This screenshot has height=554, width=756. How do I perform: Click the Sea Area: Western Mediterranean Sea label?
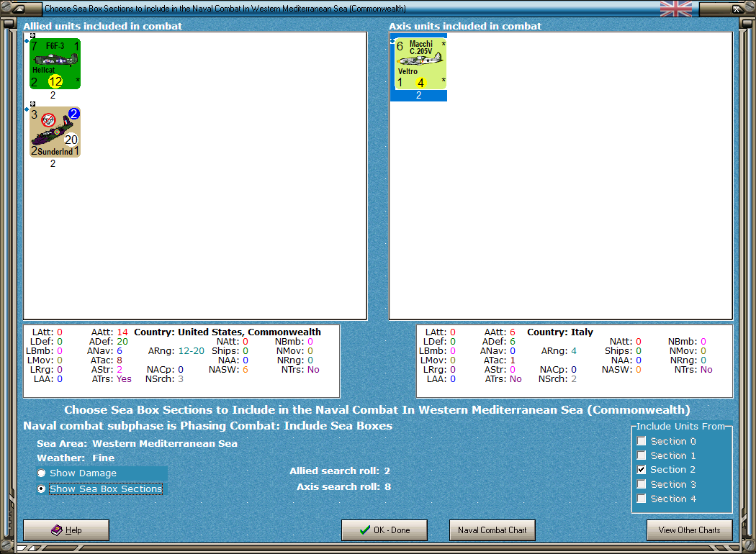(x=137, y=443)
